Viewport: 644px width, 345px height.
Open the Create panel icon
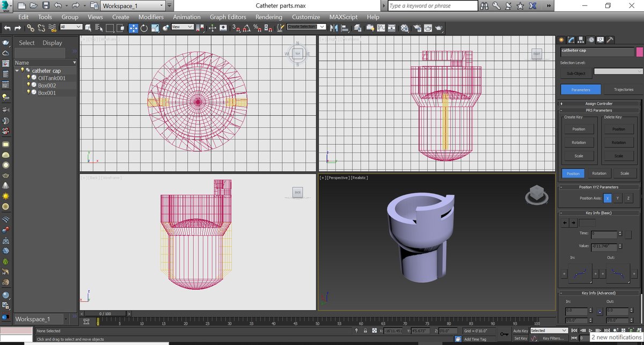[561, 40]
